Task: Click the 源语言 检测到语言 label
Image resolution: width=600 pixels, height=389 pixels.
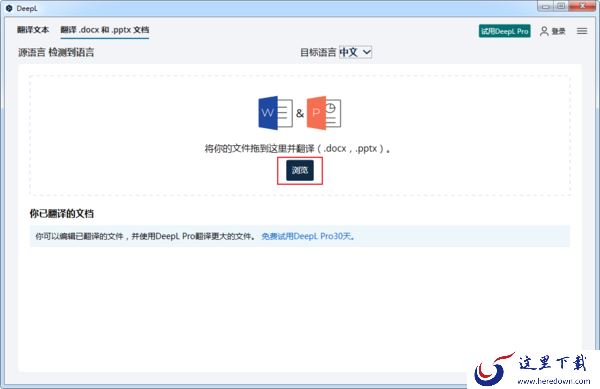Action: (56, 52)
